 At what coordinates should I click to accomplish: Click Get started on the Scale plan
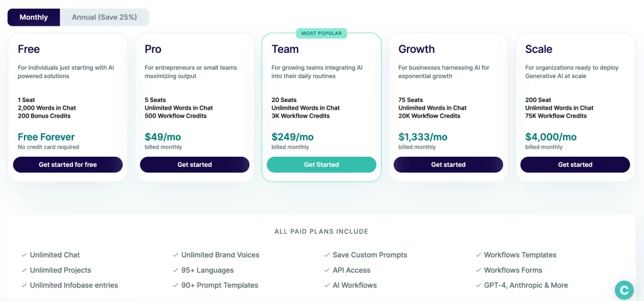coord(575,164)
